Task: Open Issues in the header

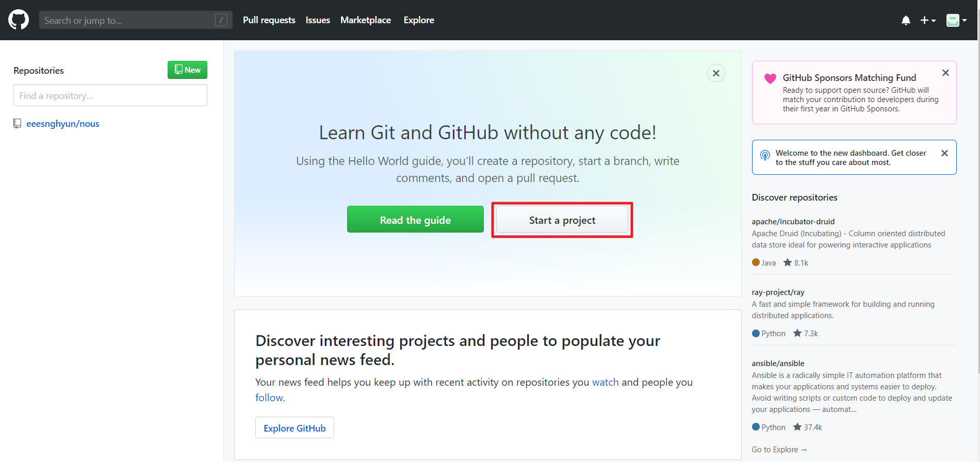Action: (x=318, y=20)
